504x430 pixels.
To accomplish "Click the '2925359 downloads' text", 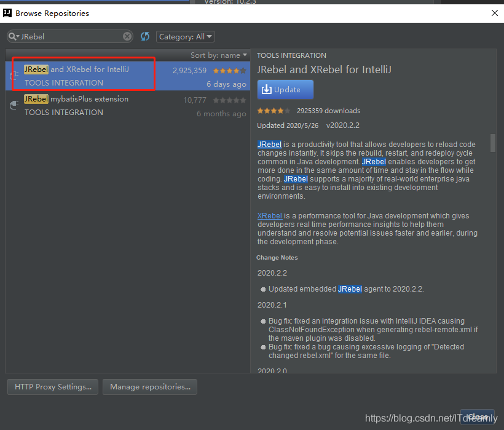I will [x=328, y=111].
